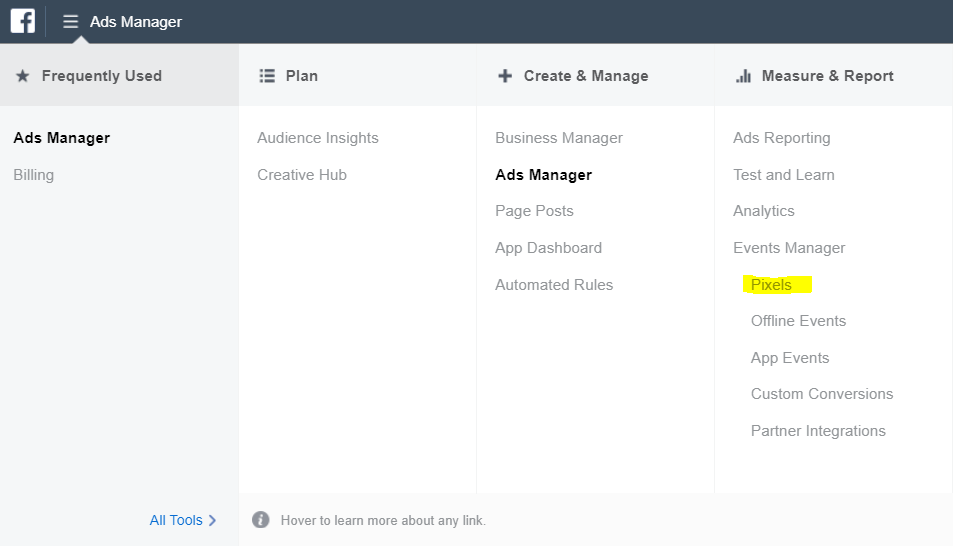This screenshot has height=546, width=953.
Task: Open App Dashboard
Action: pyautogui.click(x=548, y=248)
